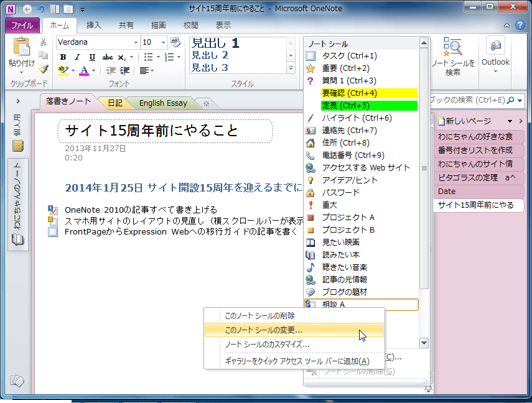Click ノート シールを検索 button
This screenshot has height=403, width=532.
coord(453,57)
